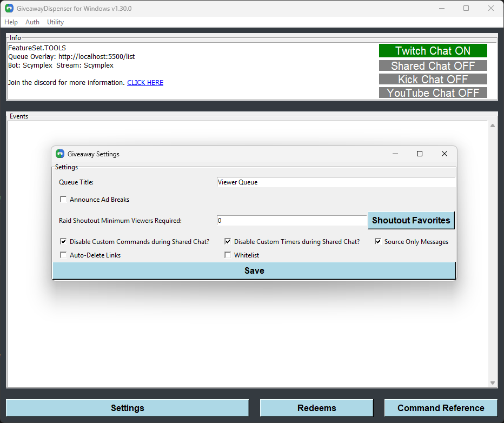The image size is (504, 423).
Task: Enable Announce Ad Breaks checkbox
Action: tap(63, 199)
